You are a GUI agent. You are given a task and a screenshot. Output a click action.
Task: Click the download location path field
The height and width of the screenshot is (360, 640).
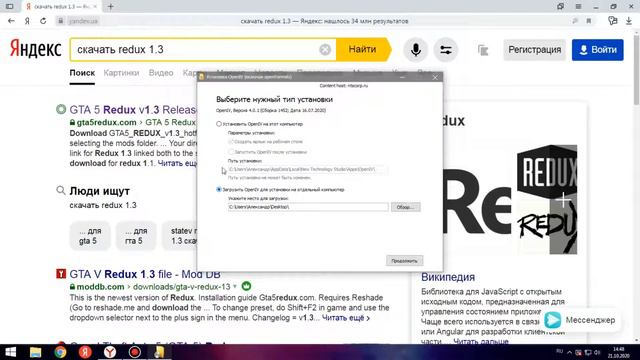(x=308, y=207)
